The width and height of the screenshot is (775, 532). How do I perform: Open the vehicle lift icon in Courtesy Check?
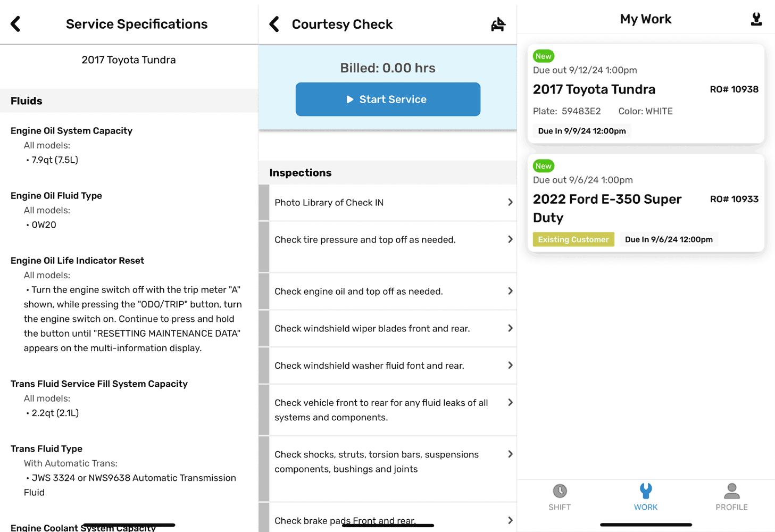(498, 24)
